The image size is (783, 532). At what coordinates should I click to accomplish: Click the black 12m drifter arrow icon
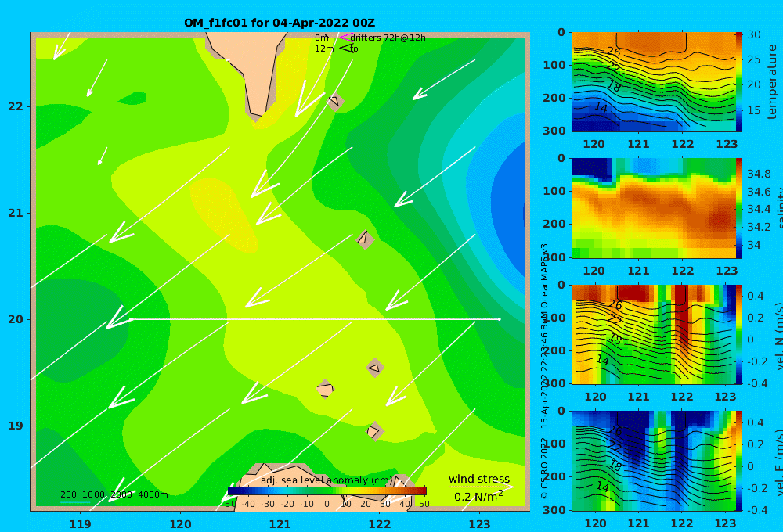(345, 48)
